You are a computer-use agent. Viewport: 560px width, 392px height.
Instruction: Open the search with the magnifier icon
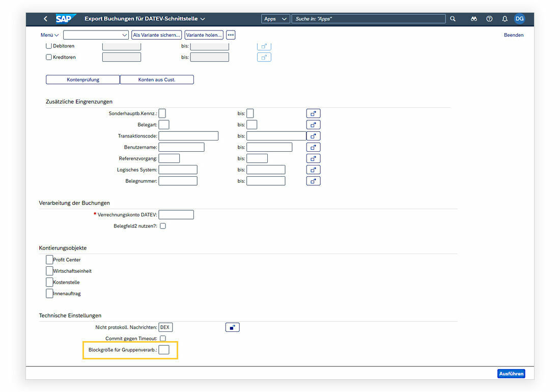pos(453,18)
